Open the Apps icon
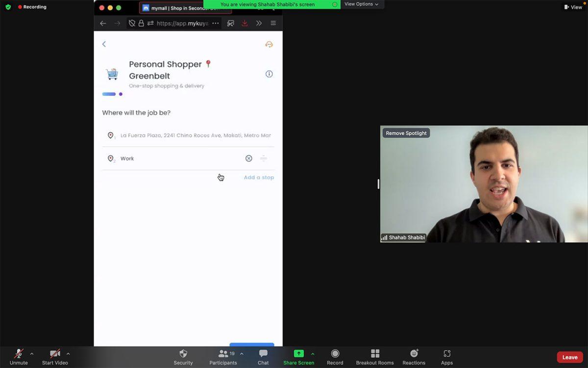The width and height of the screenshot is (588, 368). click(447, 356)
